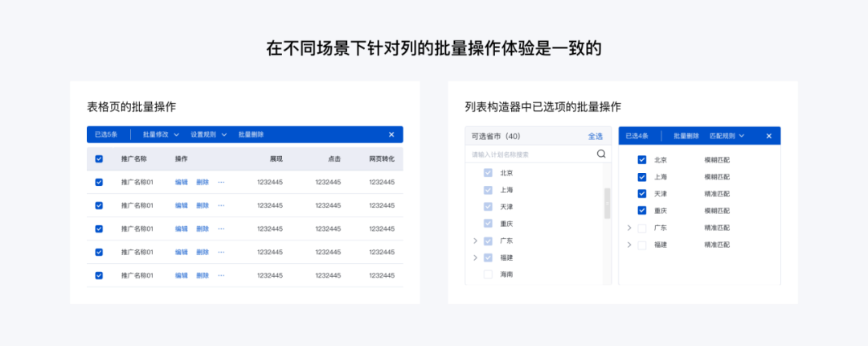
Task: Click the search magnifier icon in province list
Action: [x=601, y=154]
